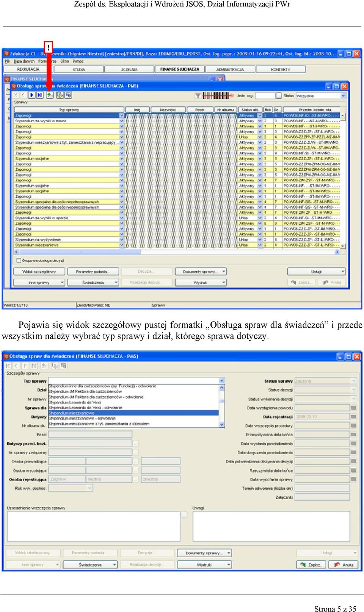Open Dokumenty sprawy button in lower window
Screen dimensions: 364x612
[x=204, y=553]
